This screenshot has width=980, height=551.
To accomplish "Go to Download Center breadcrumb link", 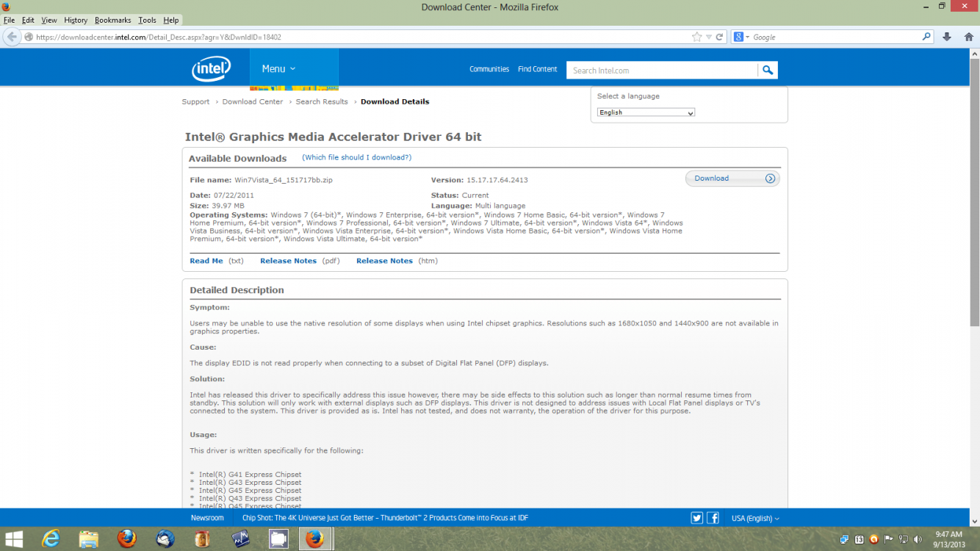I will click(253, 101).
